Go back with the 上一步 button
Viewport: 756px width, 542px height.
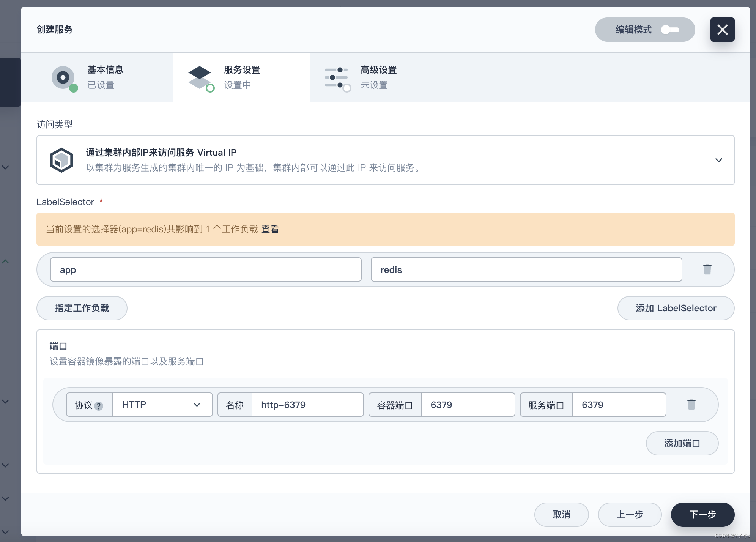pyautogui.click(x=630, y=515)
